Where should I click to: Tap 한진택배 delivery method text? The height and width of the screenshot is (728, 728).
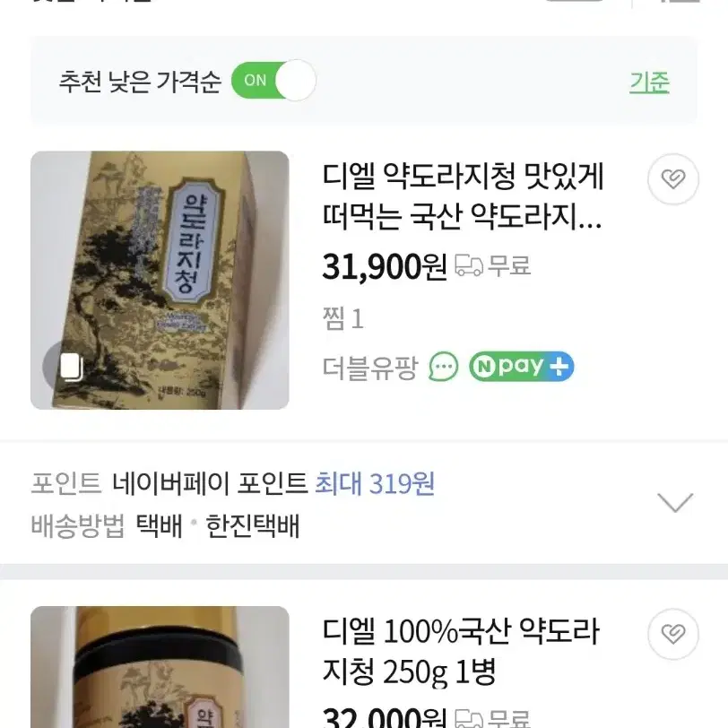coord(253,526)
